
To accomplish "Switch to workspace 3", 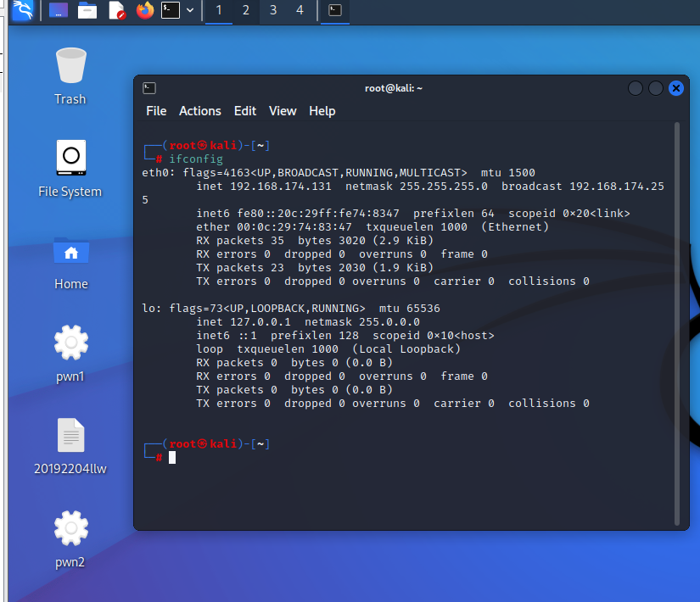I will pyautogui.click(x=273, y=10).
